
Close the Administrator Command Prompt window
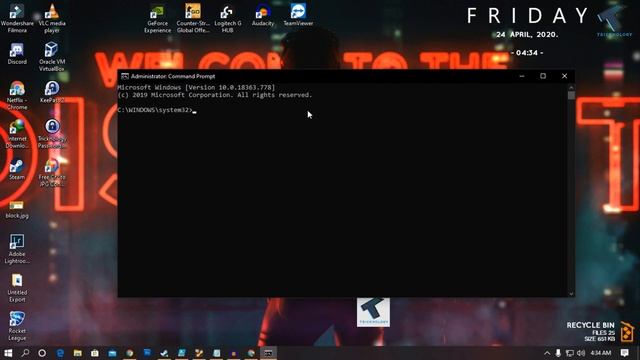point(564,76)
